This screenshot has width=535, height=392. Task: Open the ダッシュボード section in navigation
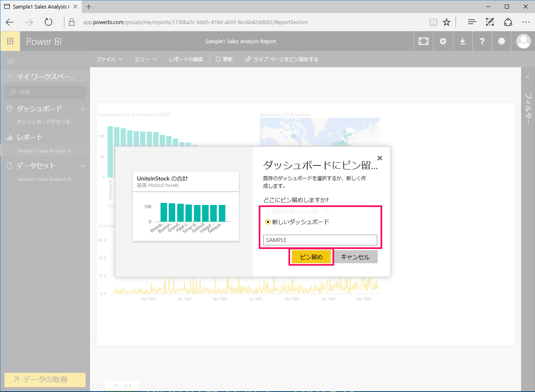click(x=39, y=109)
